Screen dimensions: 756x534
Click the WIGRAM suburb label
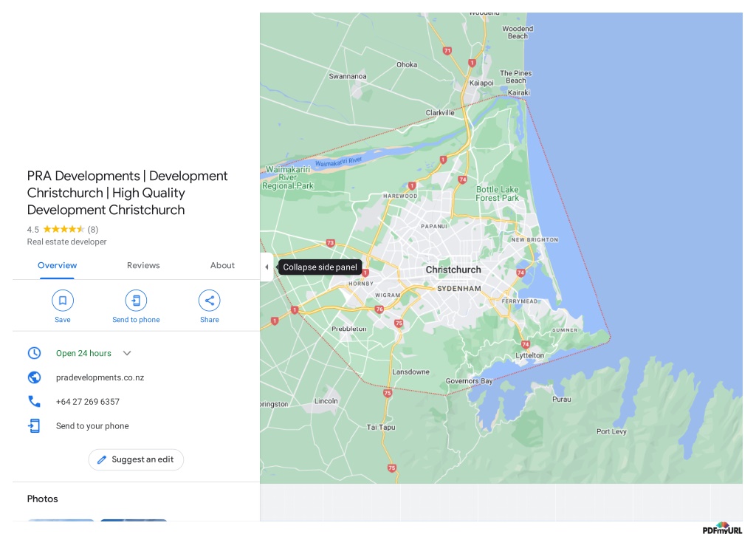pyautogui.click(x=388, y=295)
